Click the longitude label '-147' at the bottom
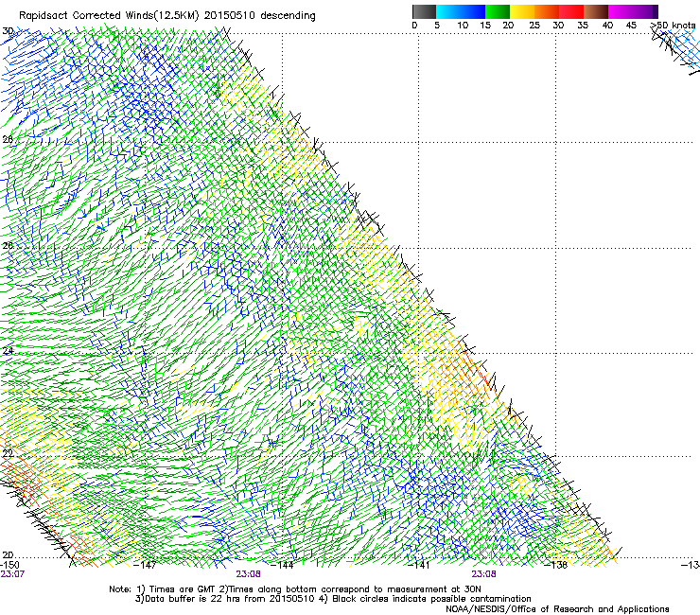 coord(146,565)
